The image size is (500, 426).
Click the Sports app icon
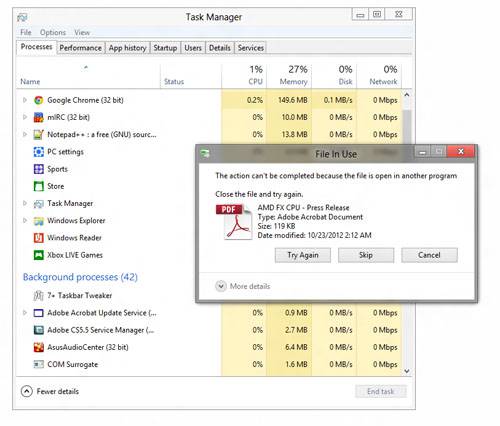tap(39, 169)
